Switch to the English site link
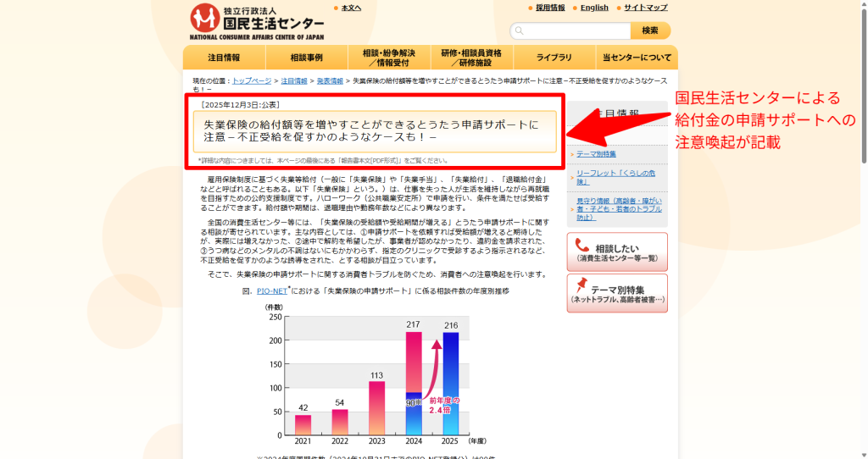The image size is (868, 459). (x=594, y=8)
